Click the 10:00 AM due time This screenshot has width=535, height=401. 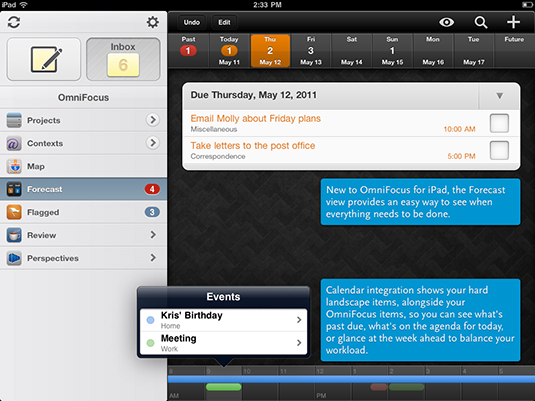(459, 129)
